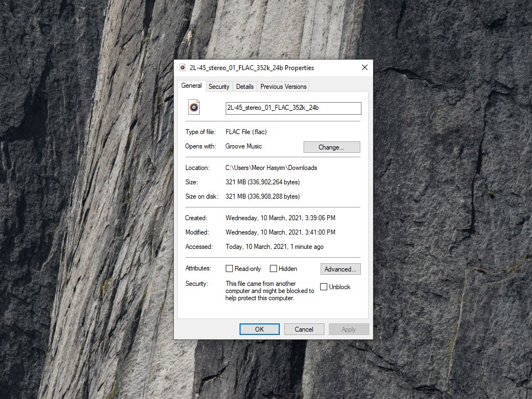Click the title bar file icon
532x399 pixels.
coord(183,67)
